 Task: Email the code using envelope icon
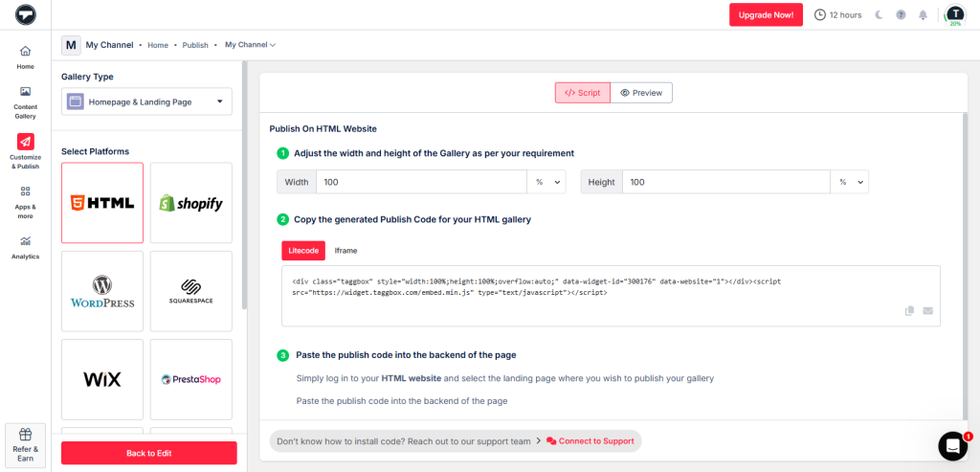pos(927,311)
